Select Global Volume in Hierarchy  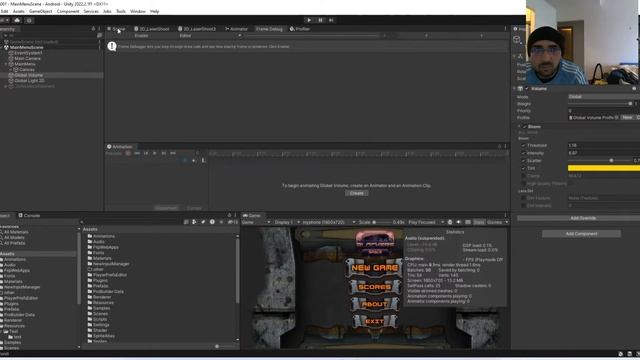coord(29,75)
